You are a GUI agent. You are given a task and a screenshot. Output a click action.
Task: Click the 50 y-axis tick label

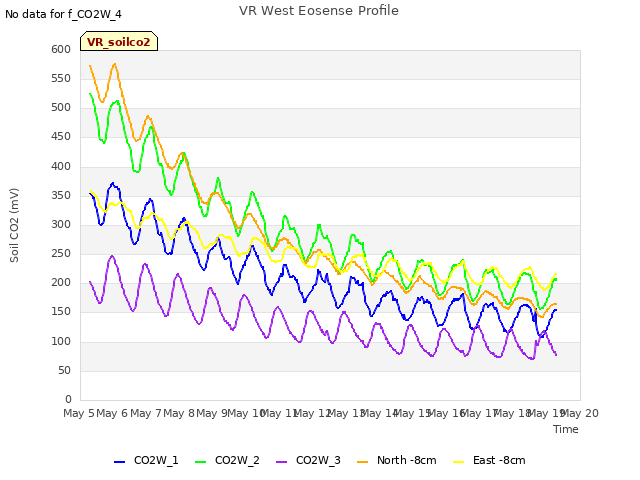tap(64, 371)
